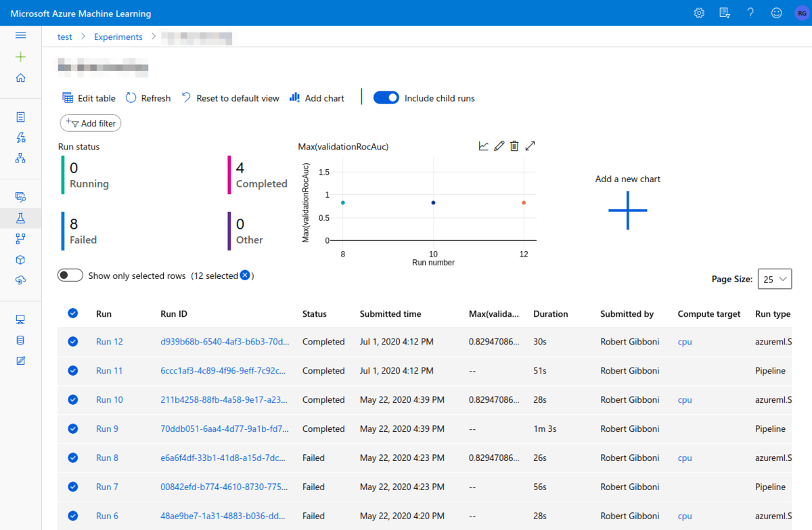This screenshot has width=812, height=530.
Task: Uncheck the Run 12 row checkbox
Action: [x=72, y=342]
